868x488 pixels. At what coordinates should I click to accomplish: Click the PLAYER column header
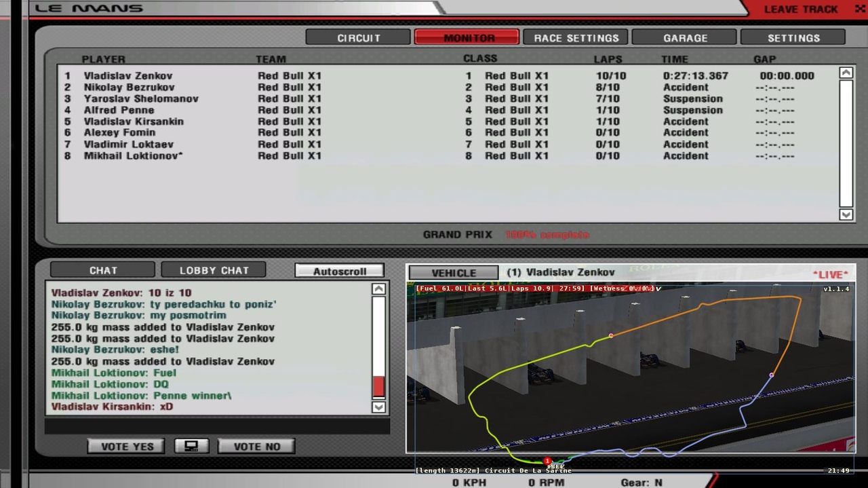[x=103, y=59]
